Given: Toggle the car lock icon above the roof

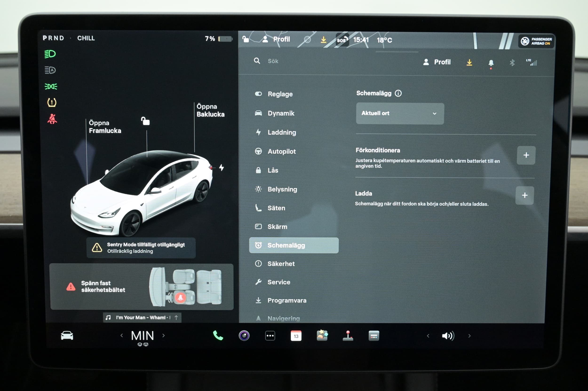Looking at the screenshot, I should [145, 121].
